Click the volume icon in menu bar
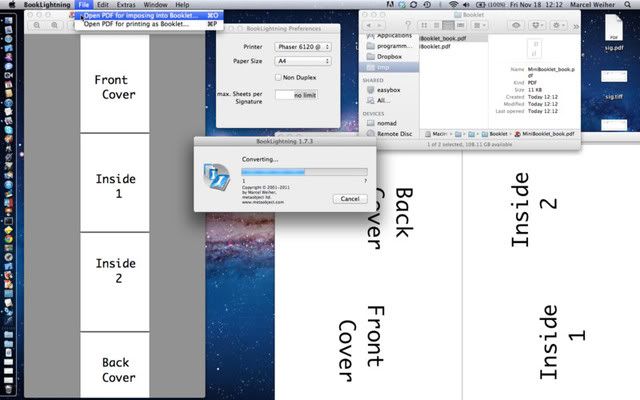Image resolution: width=640 pixels, height=400 pixels. (x=466, y=5)
